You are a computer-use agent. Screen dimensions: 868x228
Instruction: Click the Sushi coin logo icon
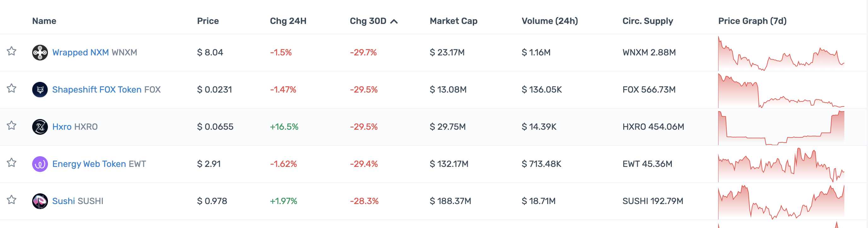click(40, 201)
